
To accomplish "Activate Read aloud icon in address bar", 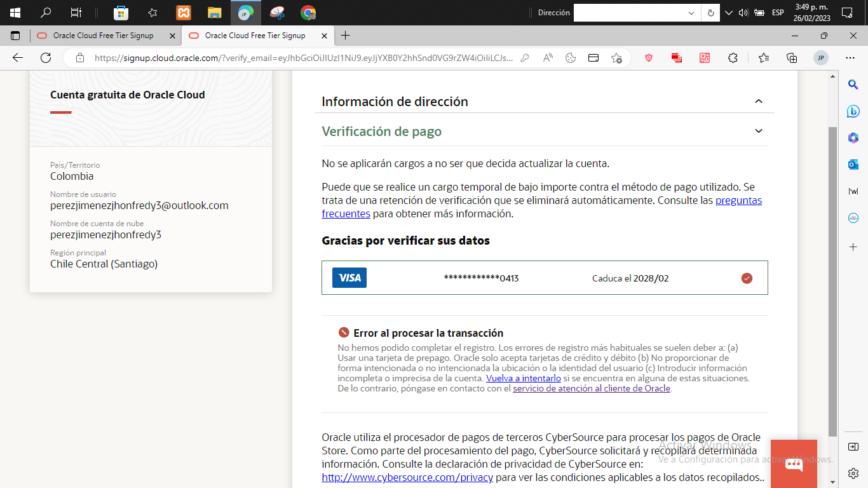I will [548, 58].
